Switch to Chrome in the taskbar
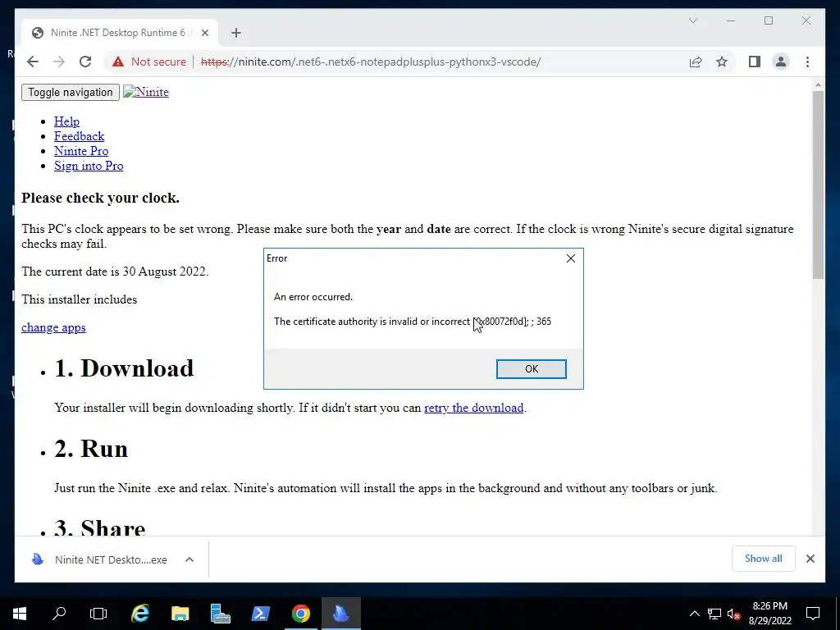The height and width of the screenshot is (630, 840). pyautogui.click(x=300, y=614)
